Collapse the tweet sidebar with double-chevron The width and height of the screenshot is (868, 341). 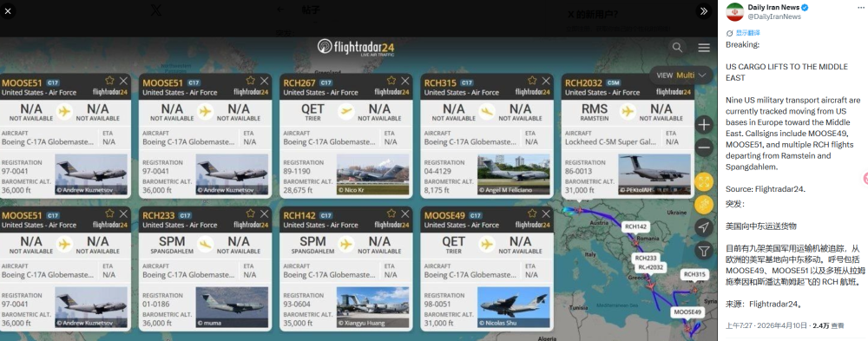coord(704,11)
